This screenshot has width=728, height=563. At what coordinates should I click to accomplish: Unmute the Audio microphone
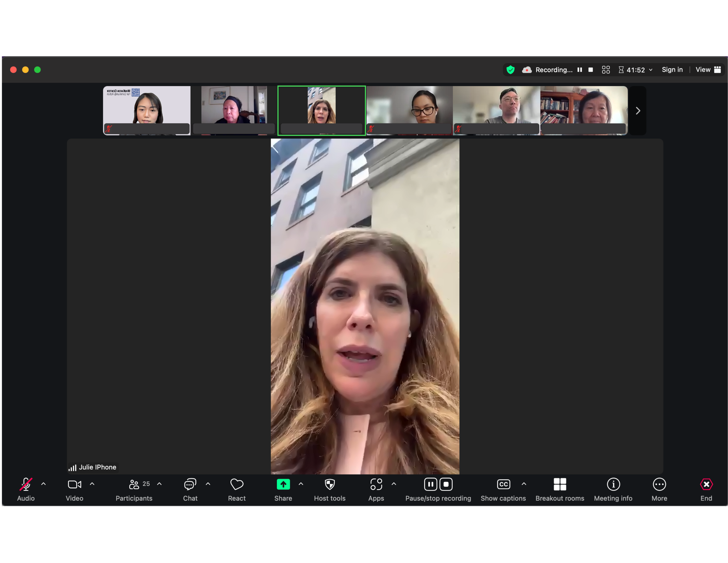click(x=26, y=485)
